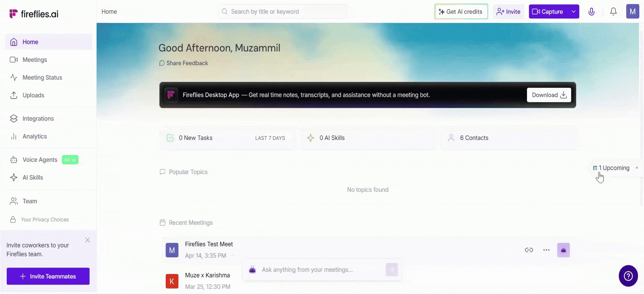Click the Capture button
The image size is (644, 294).
(x=548, y=12)
